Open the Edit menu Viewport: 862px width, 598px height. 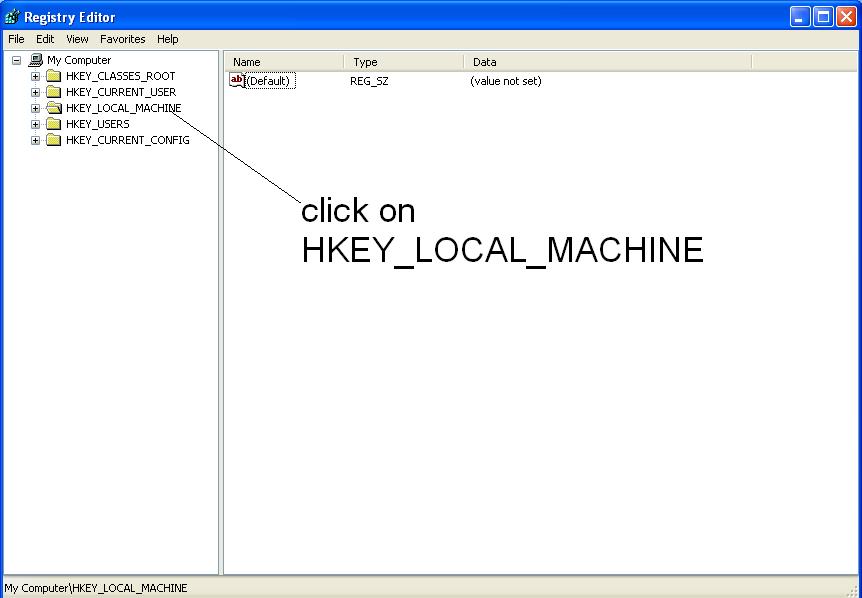point(45,39)
